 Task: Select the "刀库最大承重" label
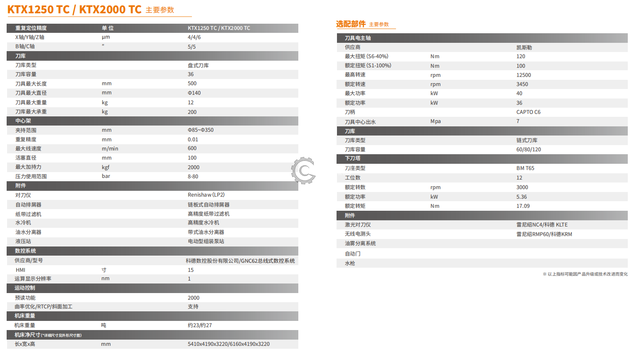coord(31,111)
